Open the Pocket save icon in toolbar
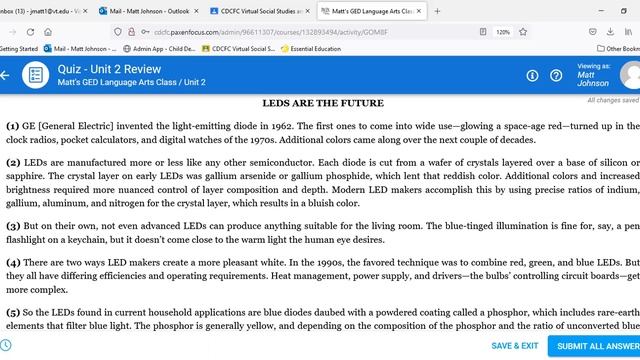 click(593, 32)
